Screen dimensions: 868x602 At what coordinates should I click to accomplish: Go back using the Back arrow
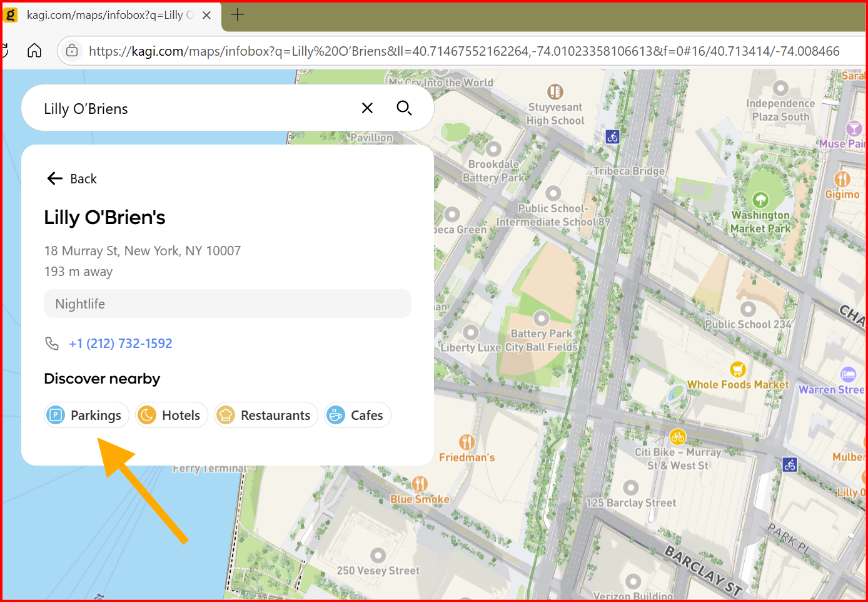(71, 179)
